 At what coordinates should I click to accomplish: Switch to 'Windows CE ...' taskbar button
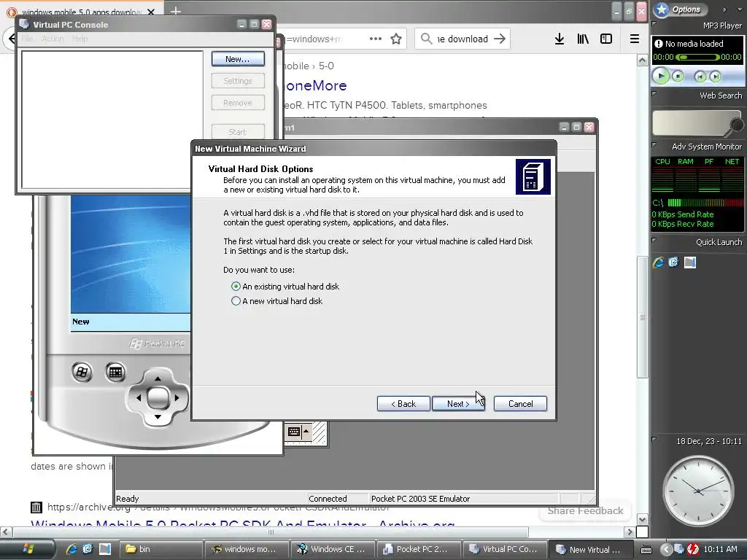pos(332,549)
